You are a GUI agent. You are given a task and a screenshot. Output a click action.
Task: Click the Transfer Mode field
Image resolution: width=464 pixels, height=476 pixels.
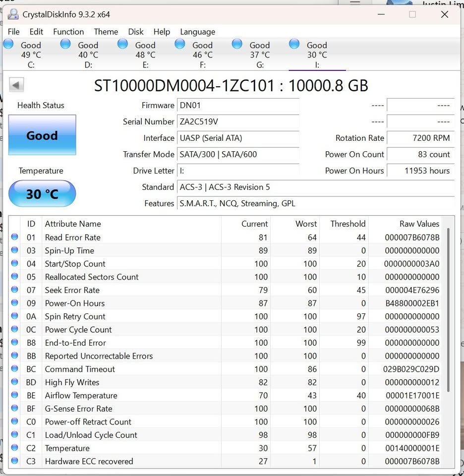point(238,155)
